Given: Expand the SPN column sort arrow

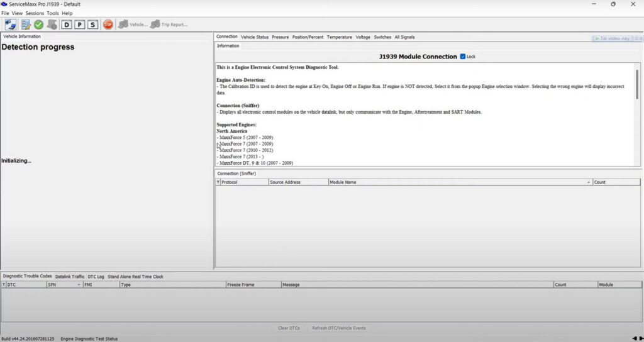Looking at the screenshot, I should (79, 285).
